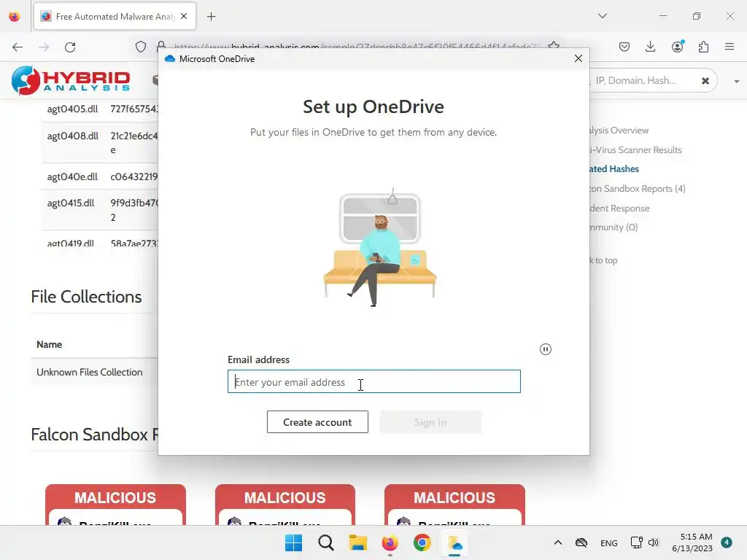Click the Create account button
This screenshot has width=747, height=560.
click(317, 422)
